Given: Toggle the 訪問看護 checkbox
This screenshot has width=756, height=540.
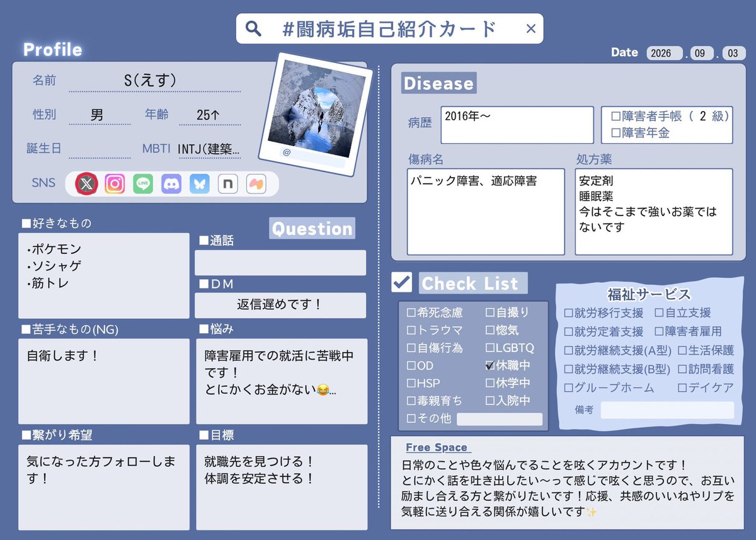Looking at the screenshot, I should pos(682,370).
